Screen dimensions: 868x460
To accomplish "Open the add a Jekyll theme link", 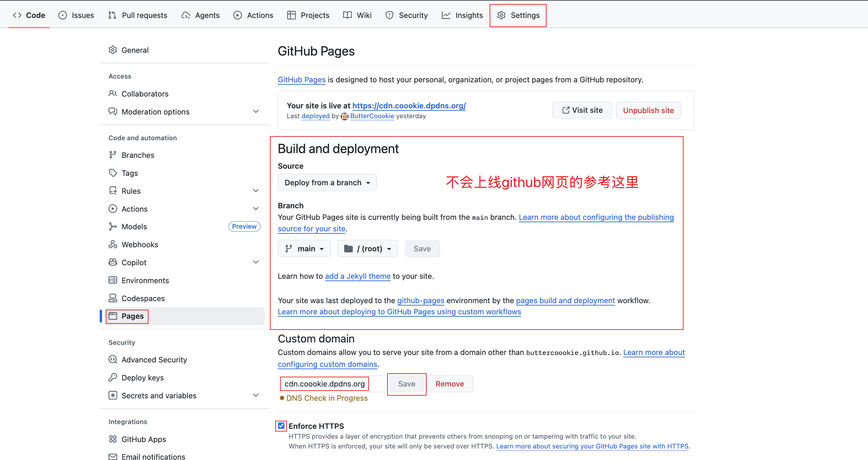I will [357, 276].
